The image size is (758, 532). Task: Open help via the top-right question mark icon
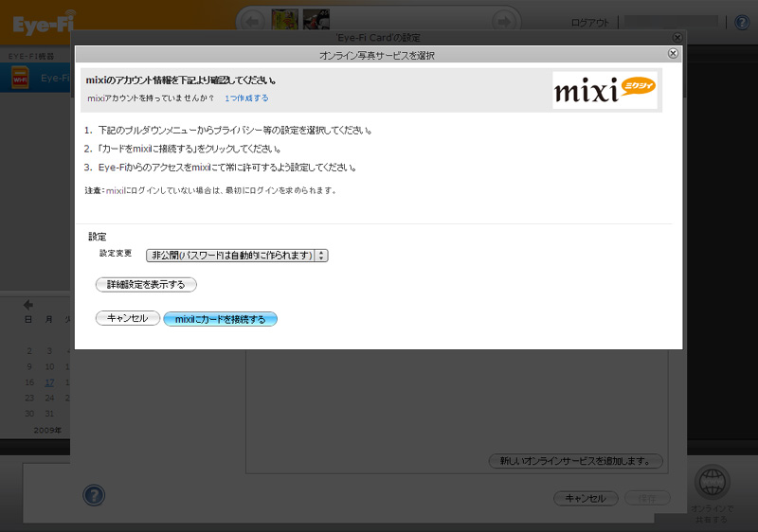tap(742, 22)
